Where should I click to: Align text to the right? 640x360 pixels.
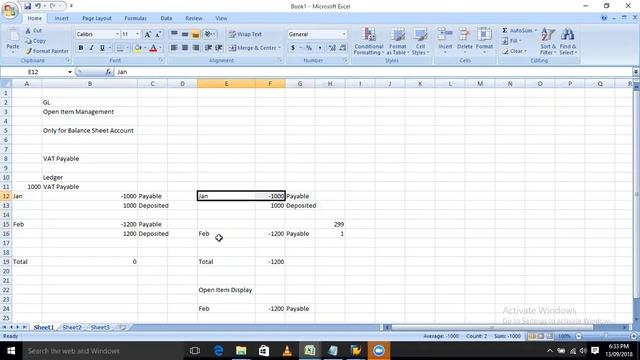[196, 48]
